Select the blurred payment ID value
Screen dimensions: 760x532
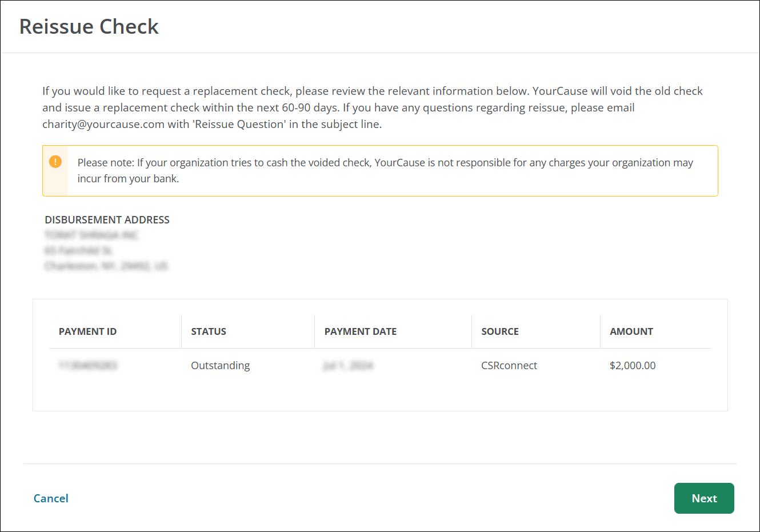(88, 366)
